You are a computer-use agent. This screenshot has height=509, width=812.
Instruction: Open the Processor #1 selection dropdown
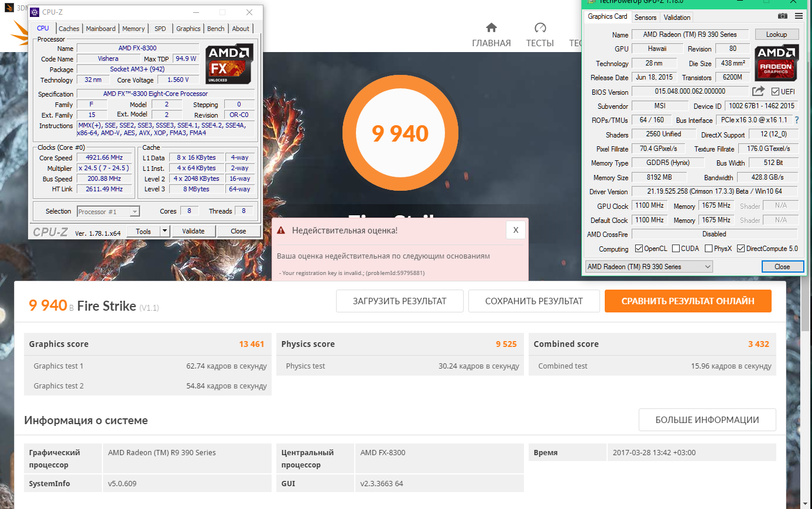point(108,212)
